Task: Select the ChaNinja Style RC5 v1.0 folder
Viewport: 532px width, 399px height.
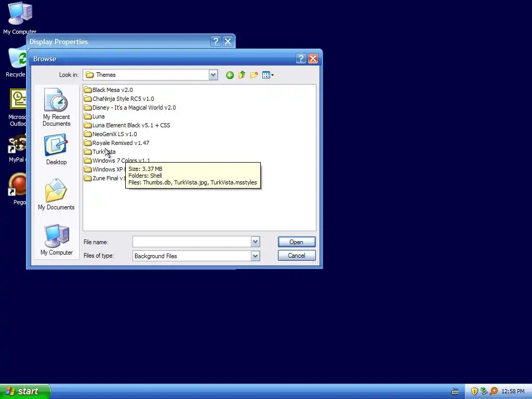Action: pos(119,99)
